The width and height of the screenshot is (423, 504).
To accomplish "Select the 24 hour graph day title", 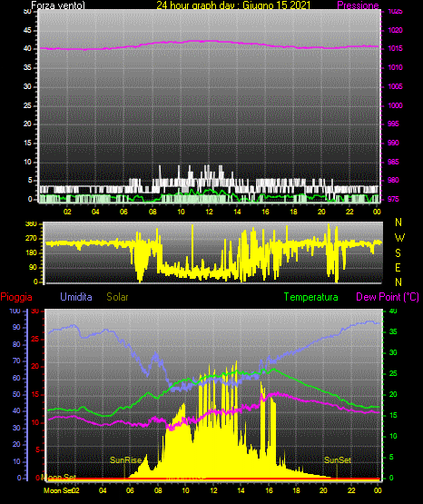I will tap(233, 5).
